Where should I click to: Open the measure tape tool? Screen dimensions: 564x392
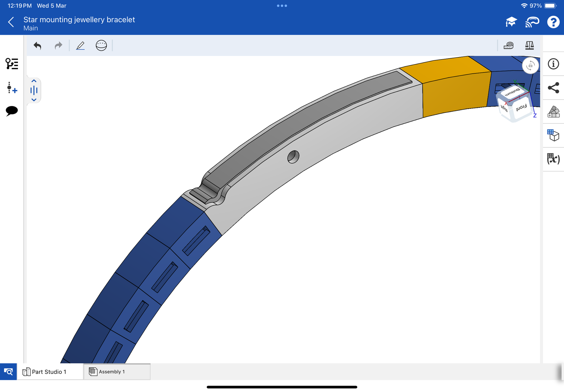[508, 46]
